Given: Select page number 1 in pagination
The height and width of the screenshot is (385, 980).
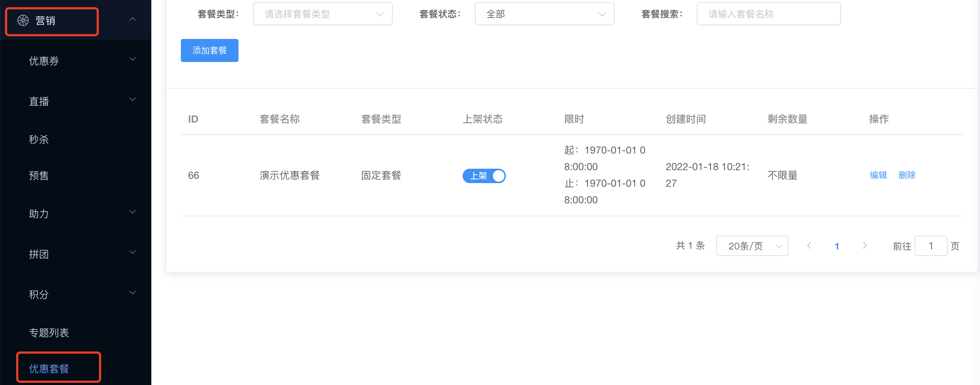Looking at the screenshot, I should point(837,246).
